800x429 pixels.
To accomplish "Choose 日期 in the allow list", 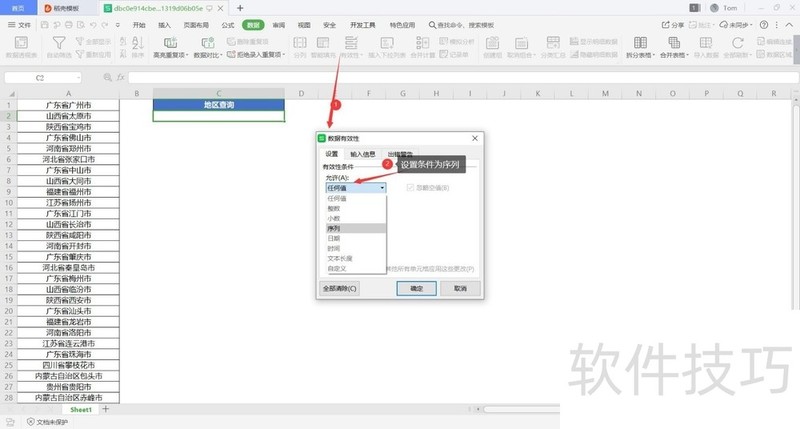I will (x=356, y=238).
